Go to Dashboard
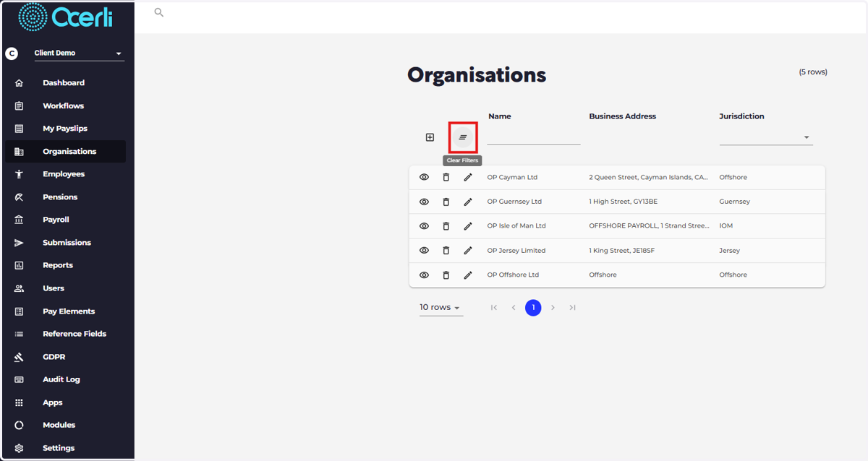This screenshot has width=868, height=461. (64, 83)
